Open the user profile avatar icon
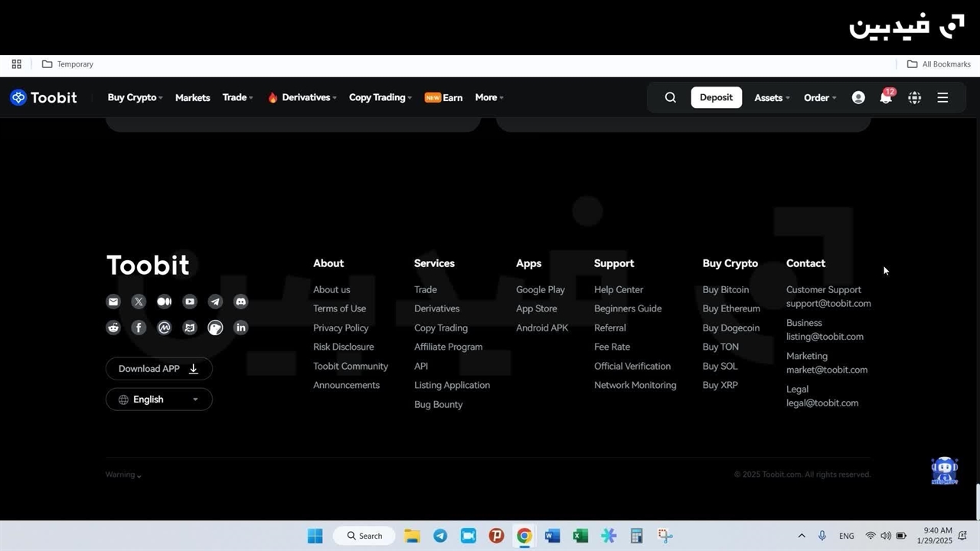 coord(858,98)
